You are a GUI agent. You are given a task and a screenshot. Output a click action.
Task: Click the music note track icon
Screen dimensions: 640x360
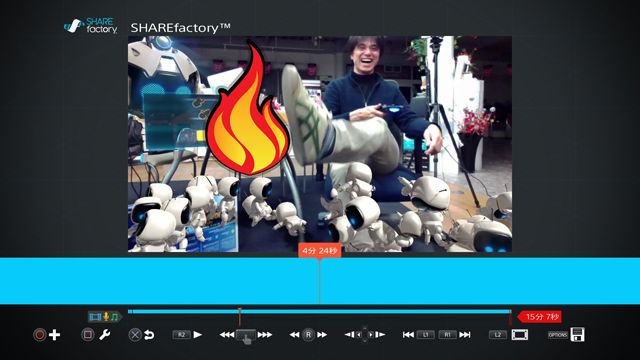[114, 317]
